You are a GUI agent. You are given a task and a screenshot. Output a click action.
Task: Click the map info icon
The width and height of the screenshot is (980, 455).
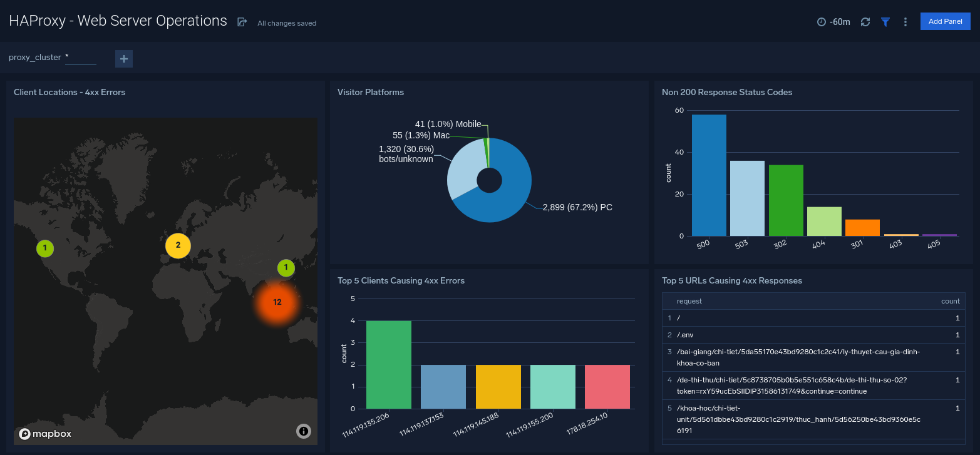[304, 431]
